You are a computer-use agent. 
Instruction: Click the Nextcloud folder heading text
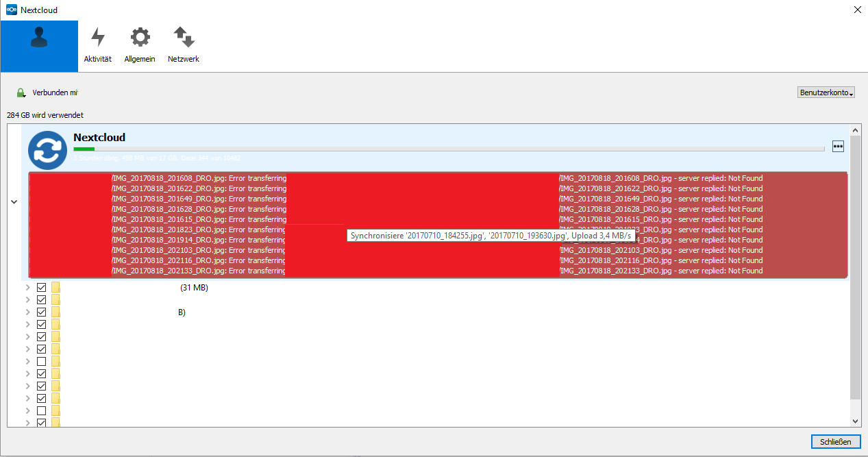(x=99, y=138)
